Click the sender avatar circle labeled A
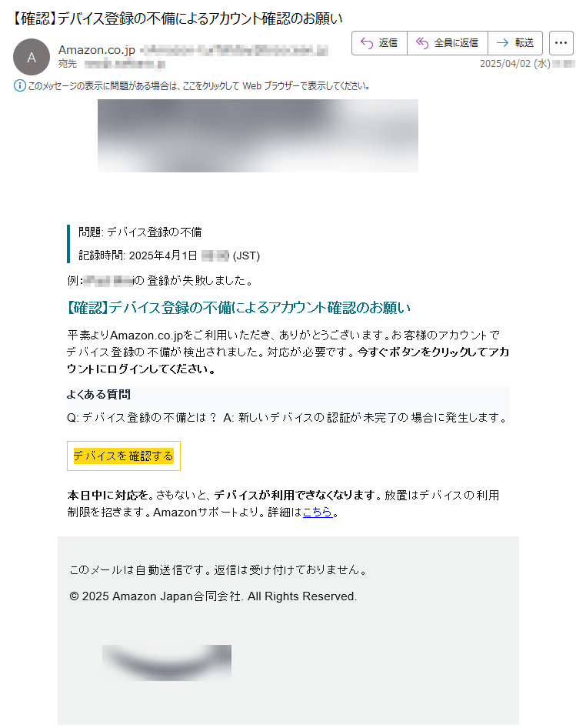The height and width of the screenshot is (728, 576). tap(31, 57)
